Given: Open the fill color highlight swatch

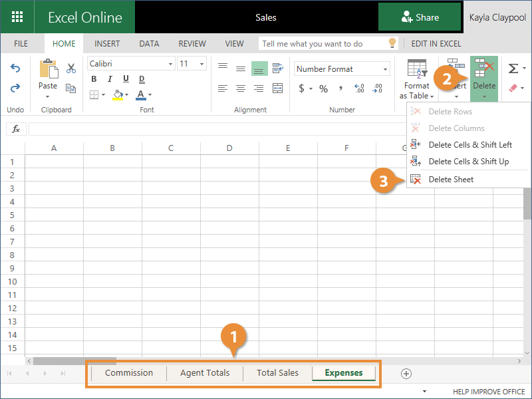Looking at the screenshot, I should [118, 94].
